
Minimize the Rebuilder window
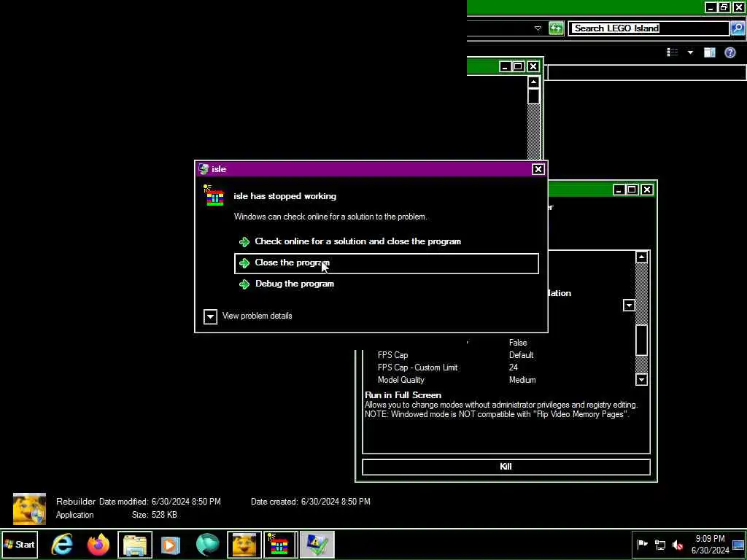pyautogui.click(x=619, y=190)
